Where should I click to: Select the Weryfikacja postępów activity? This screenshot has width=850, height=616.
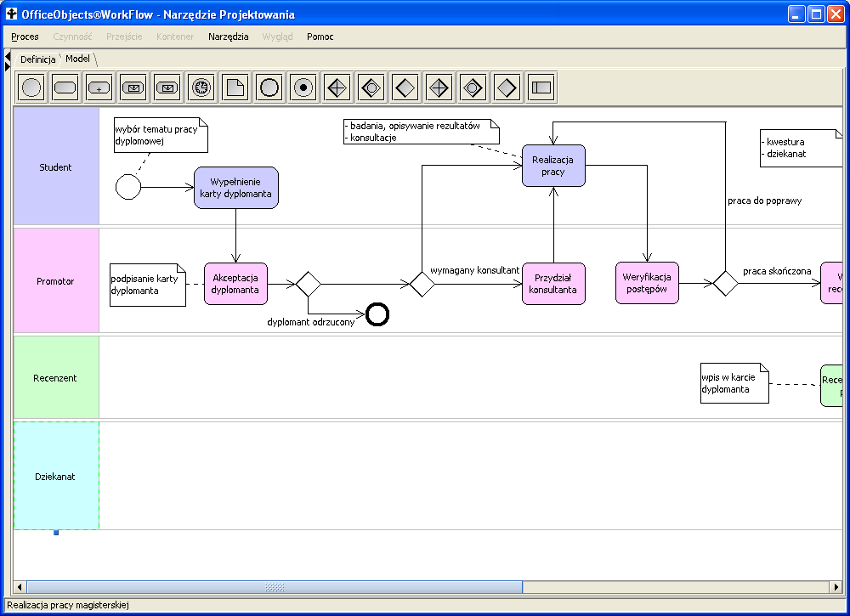tap(647, 283)
